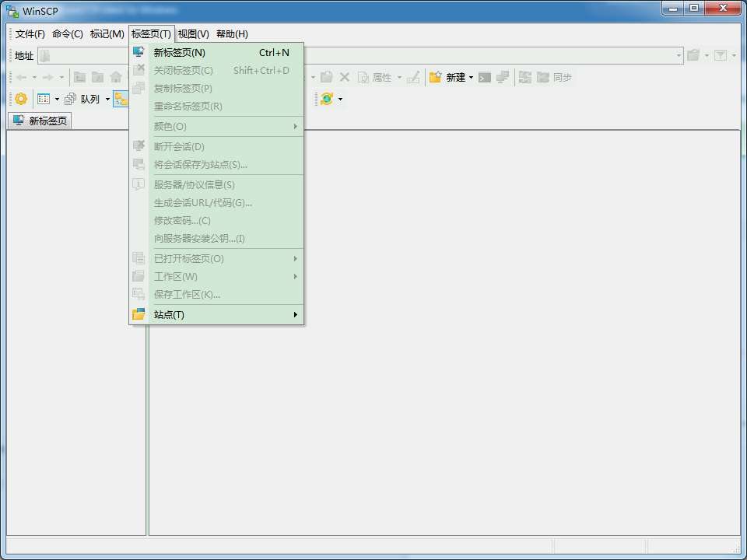747x560 pixels.
Task: Open the 文件(F) menu
Action: pos(30,34)
